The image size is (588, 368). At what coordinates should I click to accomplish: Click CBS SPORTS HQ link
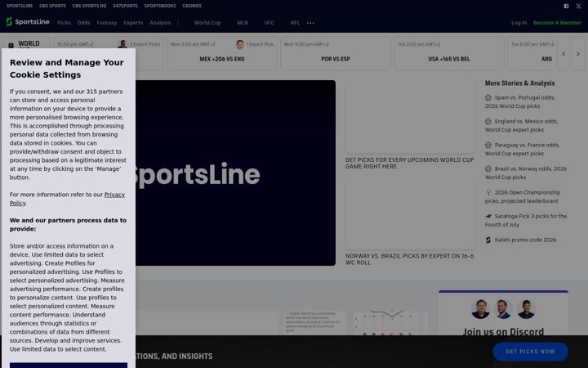point(89,6)
